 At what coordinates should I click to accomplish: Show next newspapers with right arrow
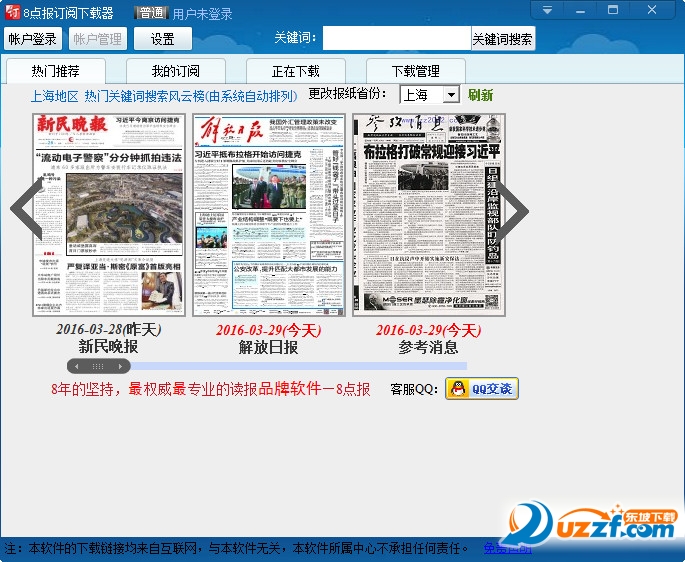pyautogui.click(x=512, y=211)
